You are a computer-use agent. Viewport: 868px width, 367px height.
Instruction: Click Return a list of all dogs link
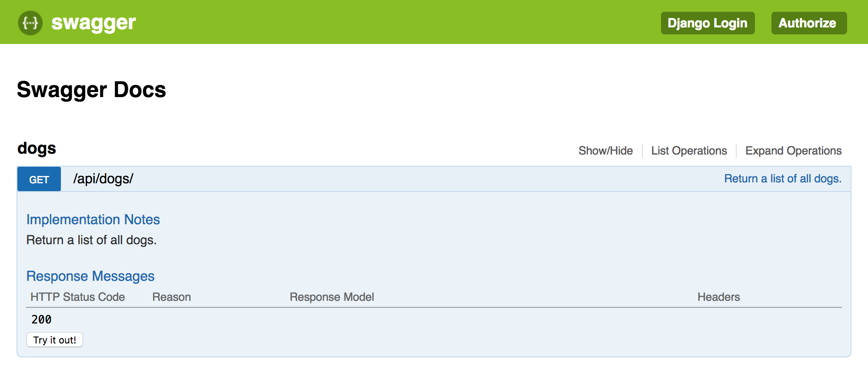coord(783,178)
